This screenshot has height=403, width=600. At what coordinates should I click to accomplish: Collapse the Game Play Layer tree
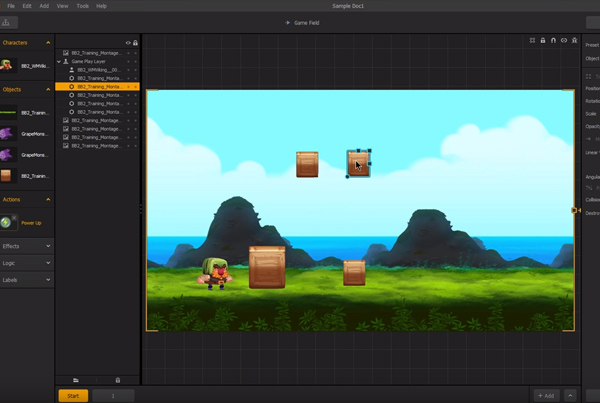click(x=59, y=61)
